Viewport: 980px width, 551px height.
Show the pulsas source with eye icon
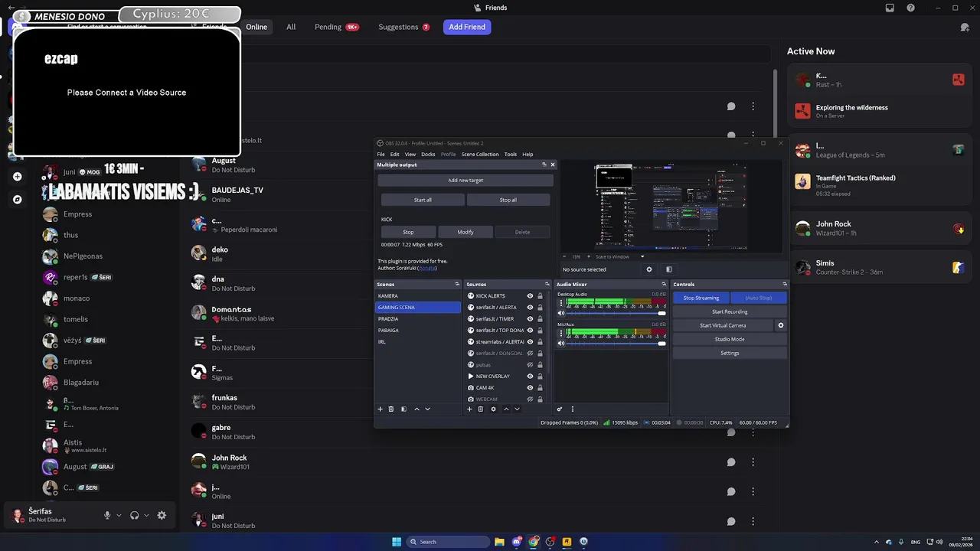pyautogui.click(x=530, y=365)
